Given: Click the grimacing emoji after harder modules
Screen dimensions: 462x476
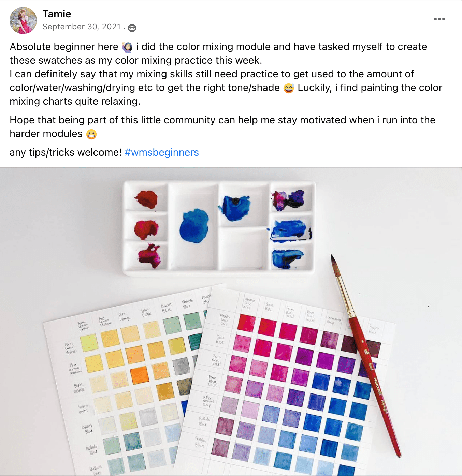Looking at the screenshot, I should pyautogui.click(x=91, y=134).
